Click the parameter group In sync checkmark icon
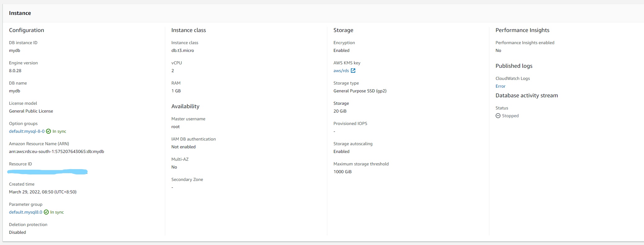The width and height of the screenshot is (644, 245). 46,212
